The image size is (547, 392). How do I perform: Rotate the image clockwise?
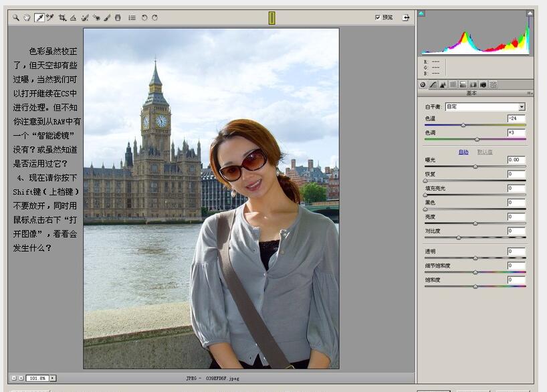pyautogui.click(x=155, y=17)
